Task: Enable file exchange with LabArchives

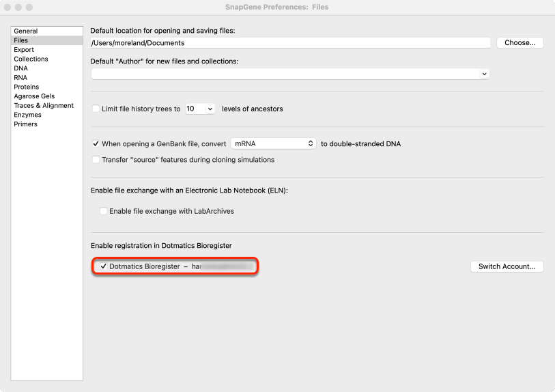Action: tap(103, 211)
